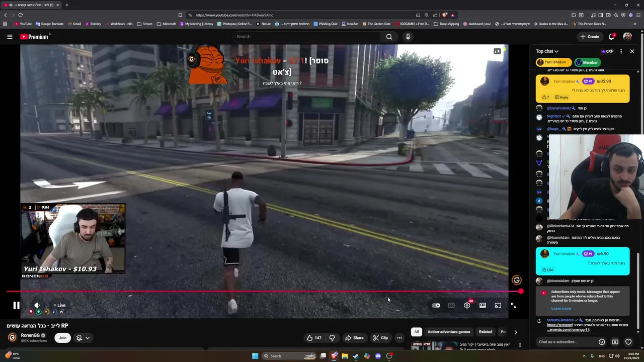
Task: Share the video
Action: coord(354,338)
